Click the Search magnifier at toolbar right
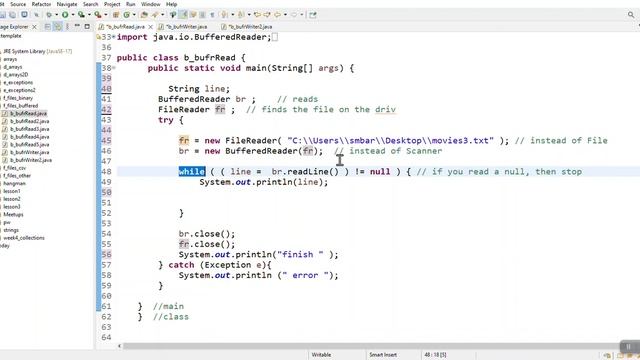This screenshot has width=640, height=360. tap(631, 15)
